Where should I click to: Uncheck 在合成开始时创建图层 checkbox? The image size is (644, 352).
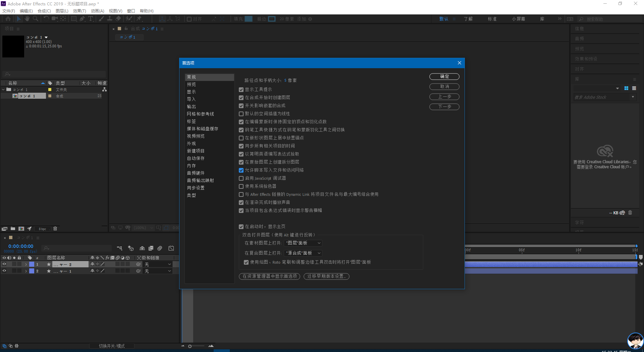pyautogui.click(x=241, y=98)
